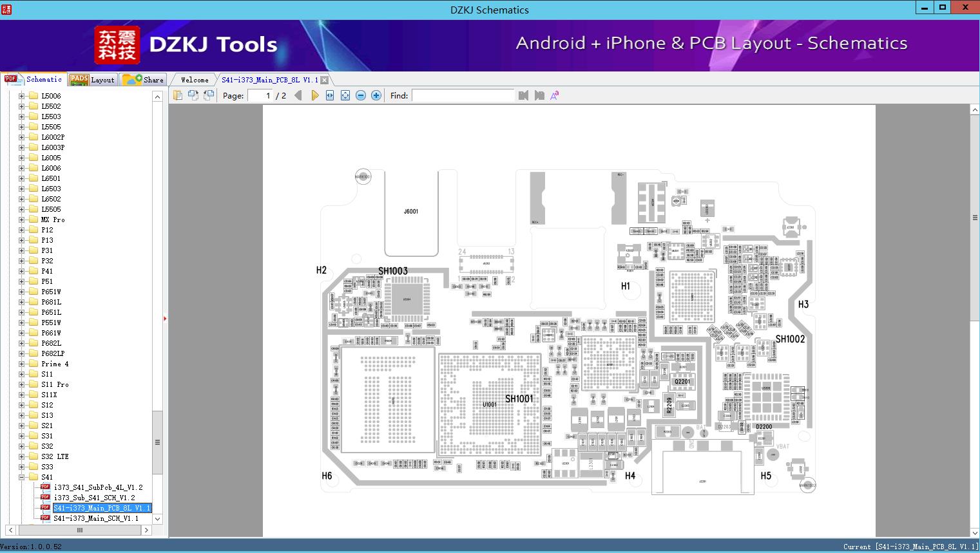
Task: Click the find next binoculars icon
Action: click(539, 95)
